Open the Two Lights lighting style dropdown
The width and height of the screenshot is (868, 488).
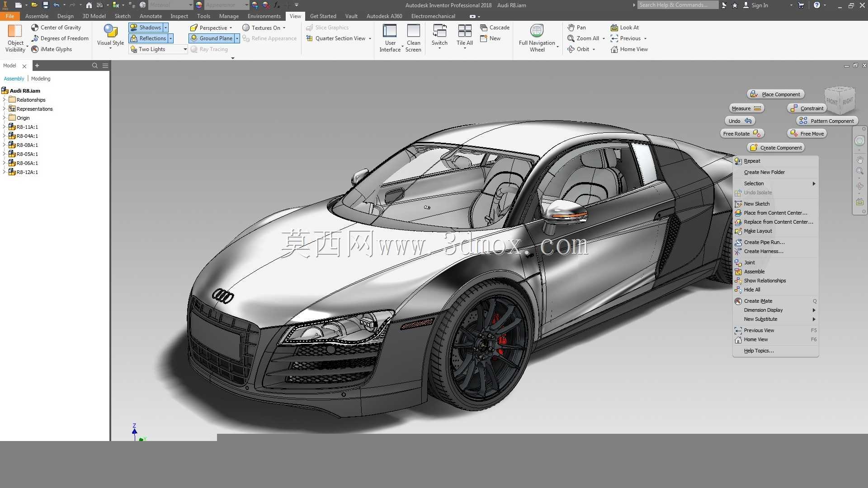158,49
